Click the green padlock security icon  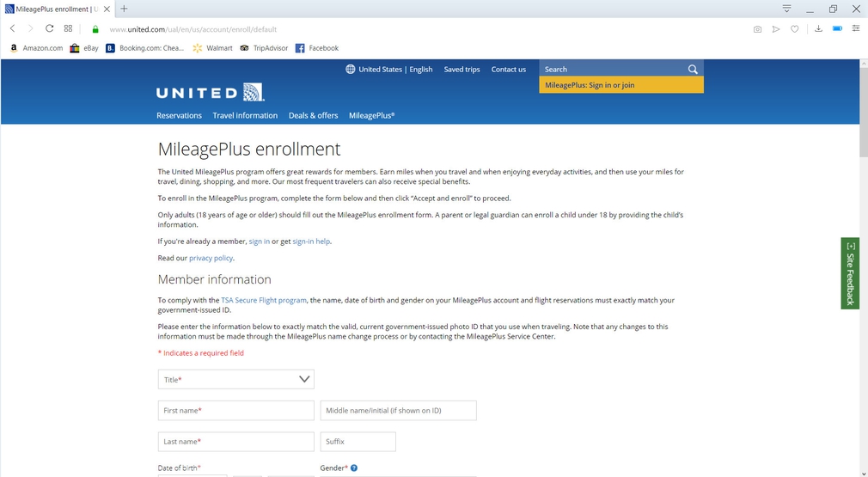[x=95, y=29]
